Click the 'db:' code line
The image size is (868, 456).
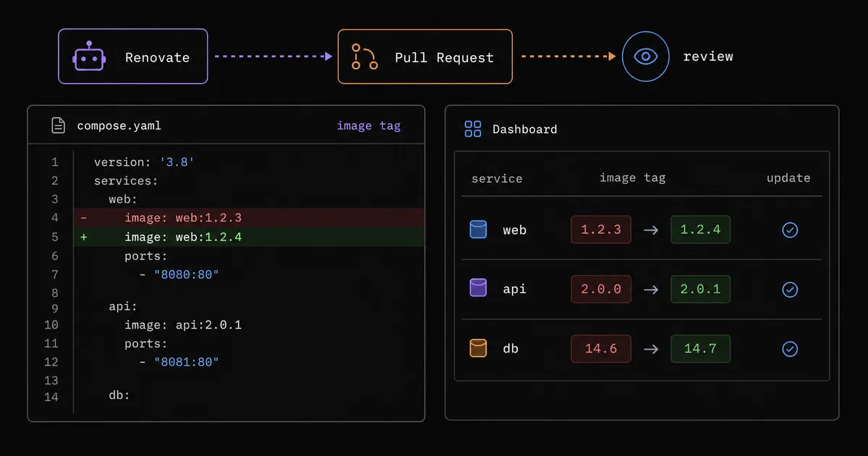119,395
